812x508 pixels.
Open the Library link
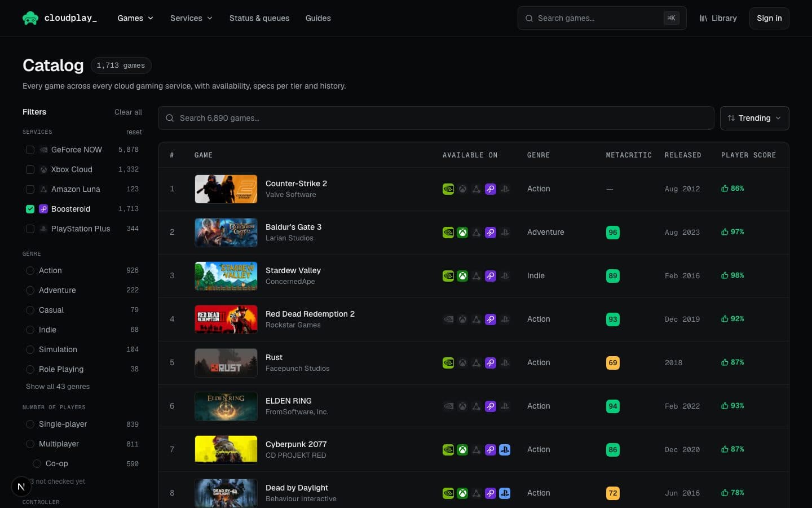tap(718, 18)
